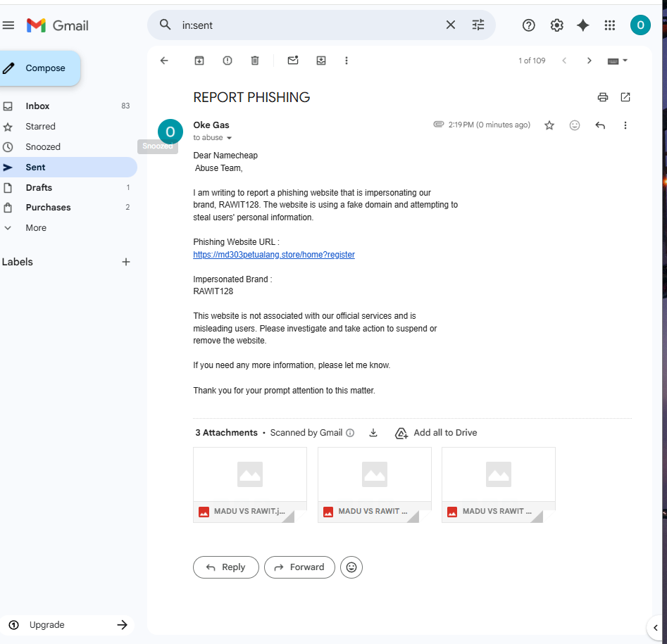Click the reply arrow in the message header
667x644 pixels.
tap(600, 125)
